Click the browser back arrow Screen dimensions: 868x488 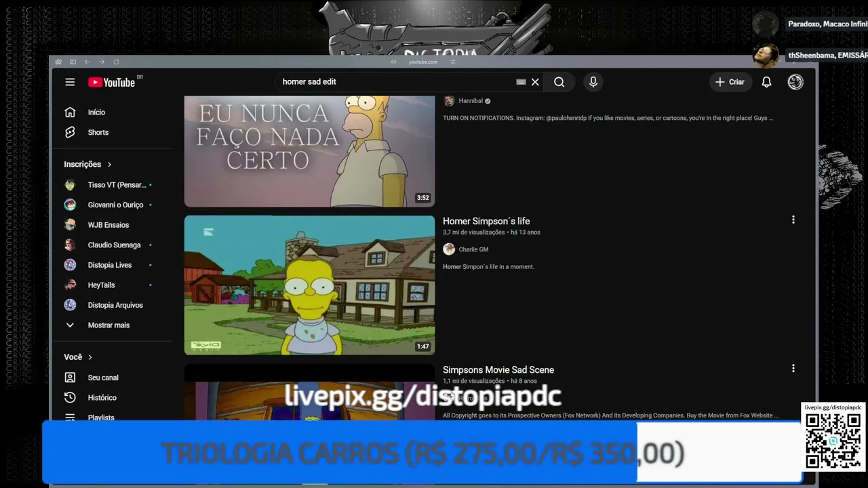pos(87,62)
